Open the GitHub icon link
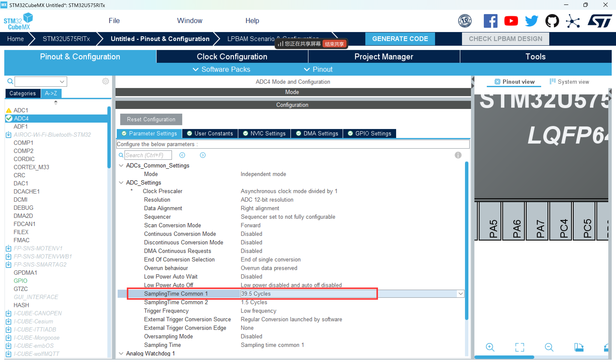The image size is (616, 364). tap(552, 21)
